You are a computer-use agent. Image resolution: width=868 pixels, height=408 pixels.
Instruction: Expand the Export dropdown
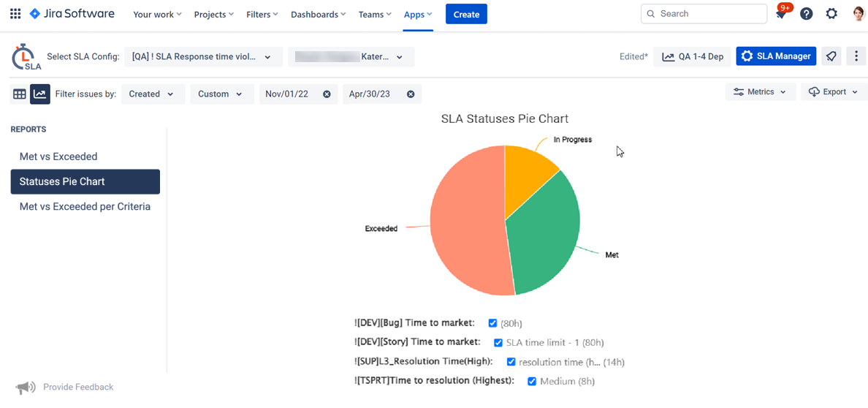tap(834, 92)
